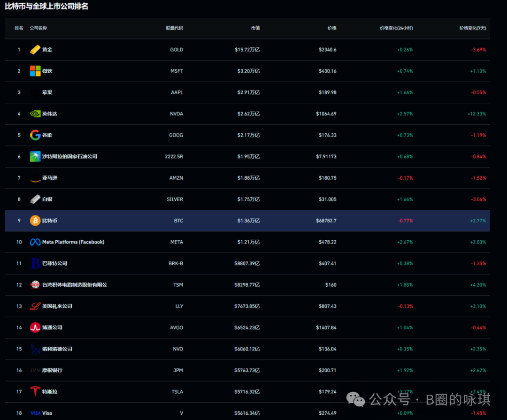Open the 谷歌 name link
The height and width of the screenshot is (420, 507).
[x=47, y=135]
